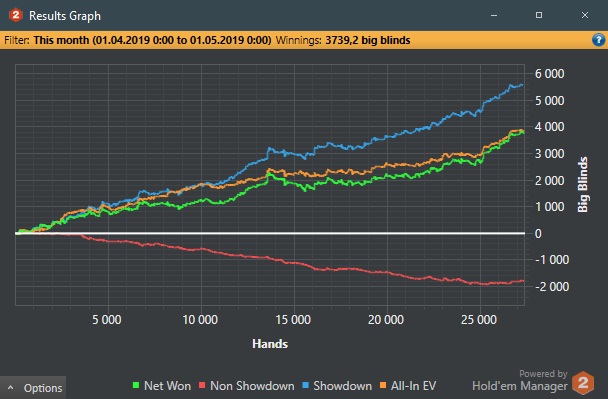Minimize the Results Graph window

pos(494,15)
